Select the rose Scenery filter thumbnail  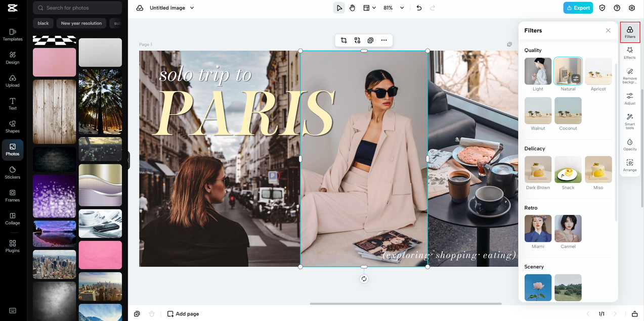click(538, 288)
